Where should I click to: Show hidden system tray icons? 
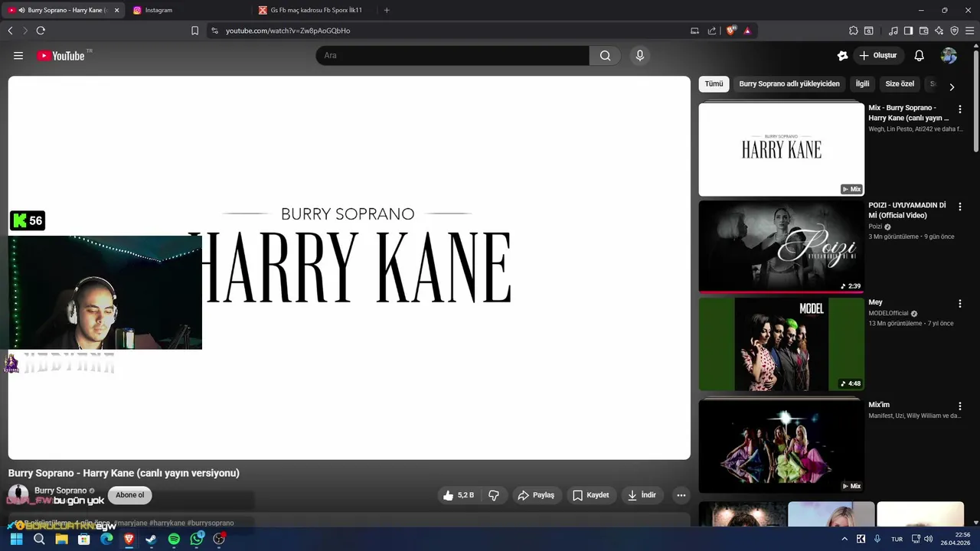click(x=844, y=539)
